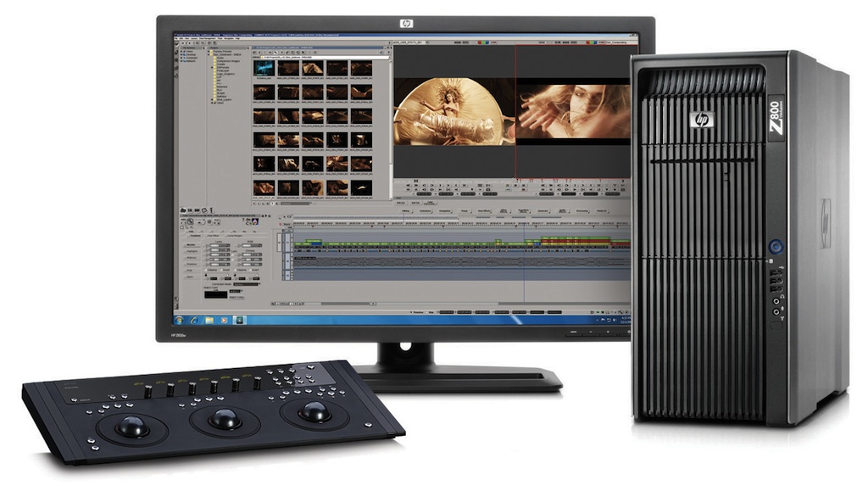868x486 pixels.
Task: Switch to the Hue Offset tab
Action: pos(212,236)
